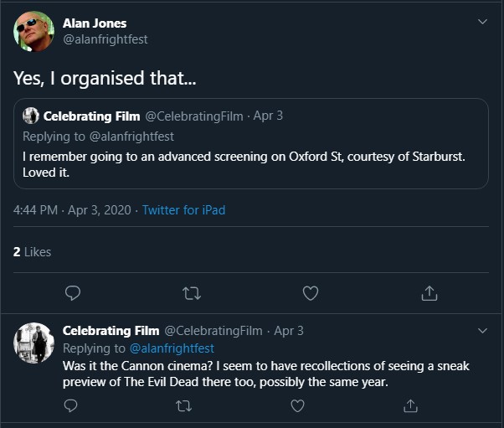Reply to Alan Jones's main tweet
This screenshot has height=428, width=504.
(73, 293)
